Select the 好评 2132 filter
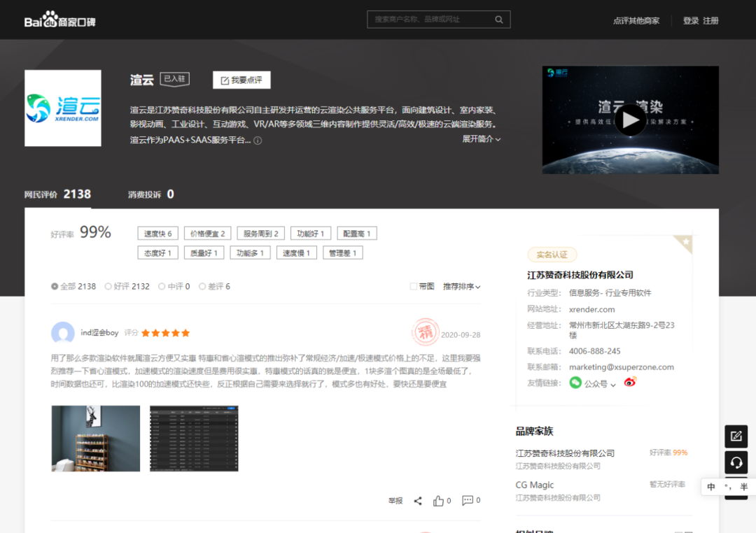The image size is (756, 533). pyautogui.click(x=108, y=286)
